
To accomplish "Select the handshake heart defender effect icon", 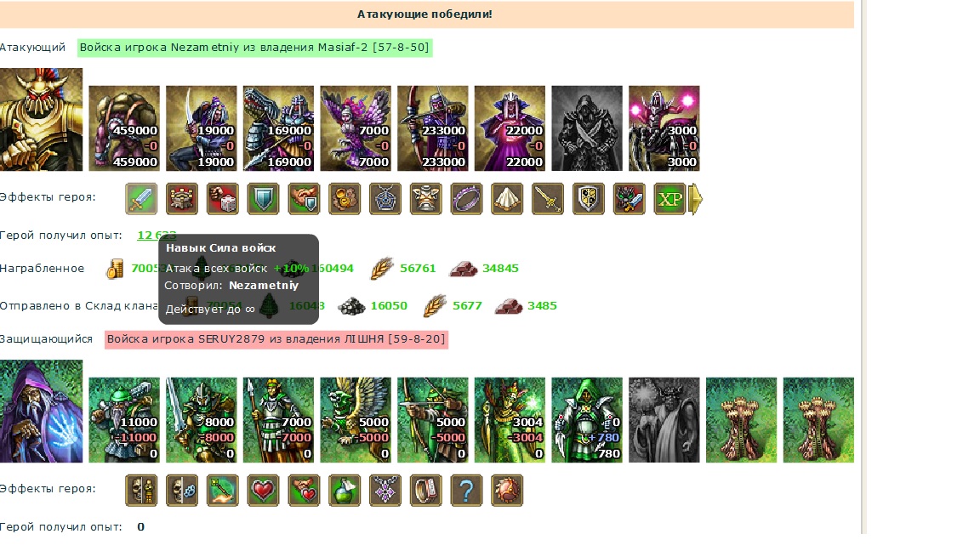I will coord(304,491).
